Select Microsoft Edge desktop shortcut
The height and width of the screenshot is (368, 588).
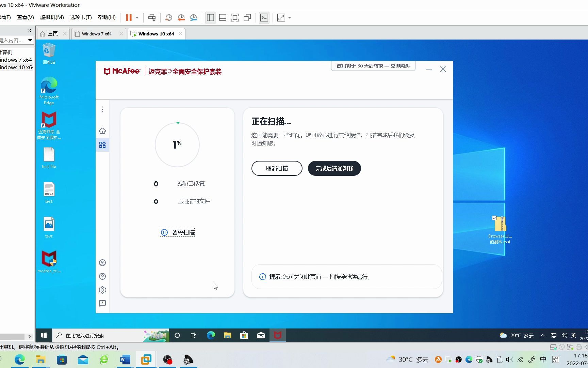tap(49, 91)
